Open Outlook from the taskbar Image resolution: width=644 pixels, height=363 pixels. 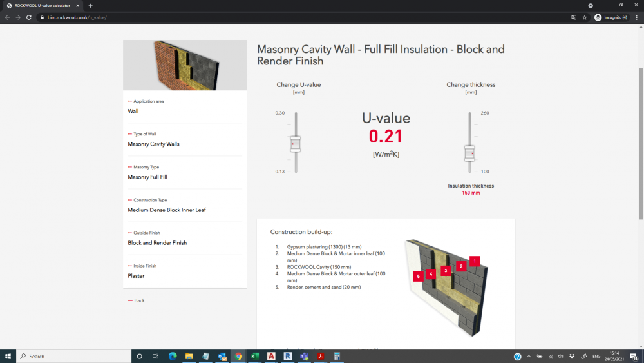[222, 356]
